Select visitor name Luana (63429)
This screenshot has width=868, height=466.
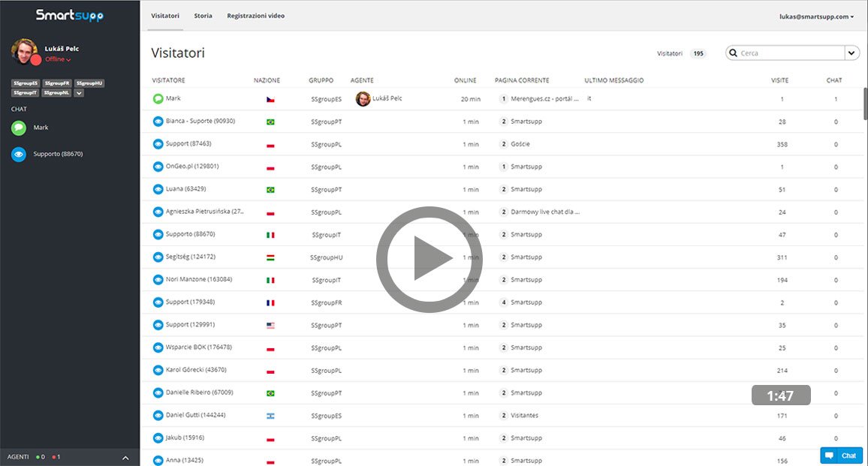[186, 188]
